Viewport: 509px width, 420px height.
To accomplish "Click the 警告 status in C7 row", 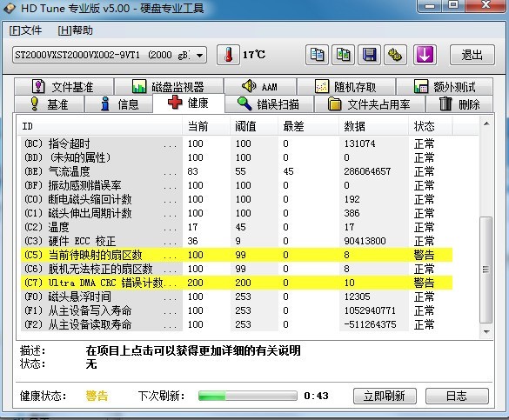I will (x=424, y=283).
